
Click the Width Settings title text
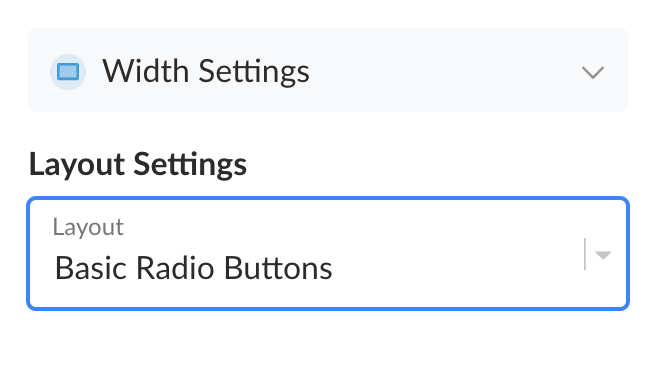206,72
